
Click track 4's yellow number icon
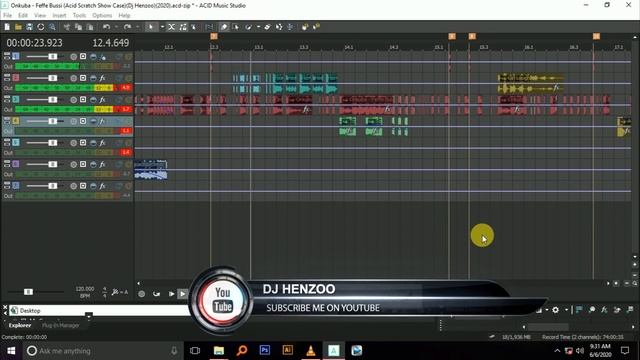coord(16,121)
